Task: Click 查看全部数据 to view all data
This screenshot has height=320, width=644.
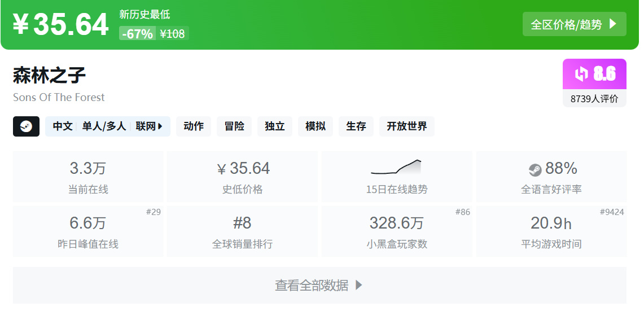Action: click(x=319, y=286)
